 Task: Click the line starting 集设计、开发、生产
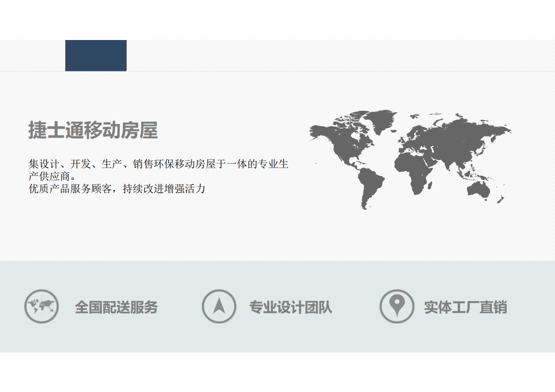(159, 164)
